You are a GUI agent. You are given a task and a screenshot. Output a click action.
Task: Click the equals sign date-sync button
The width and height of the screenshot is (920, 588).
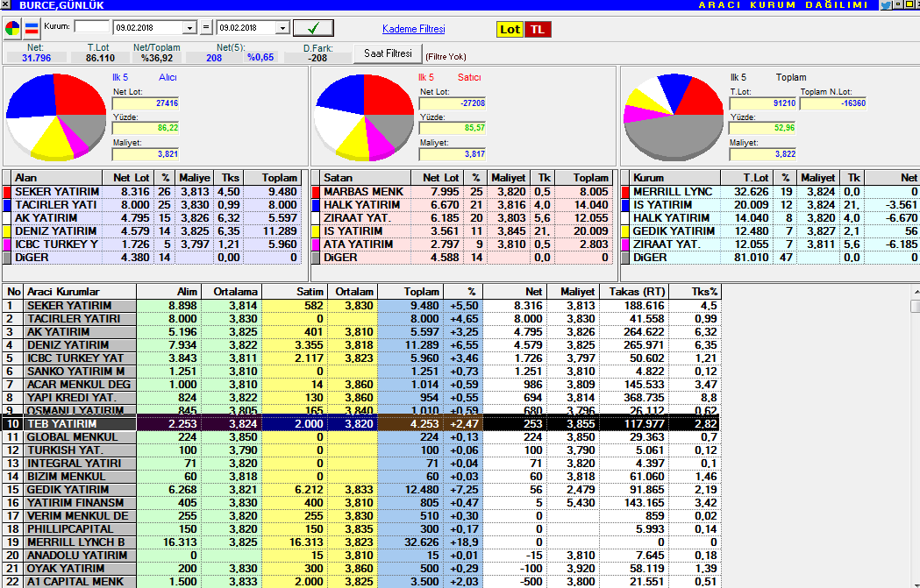[206, 27]
